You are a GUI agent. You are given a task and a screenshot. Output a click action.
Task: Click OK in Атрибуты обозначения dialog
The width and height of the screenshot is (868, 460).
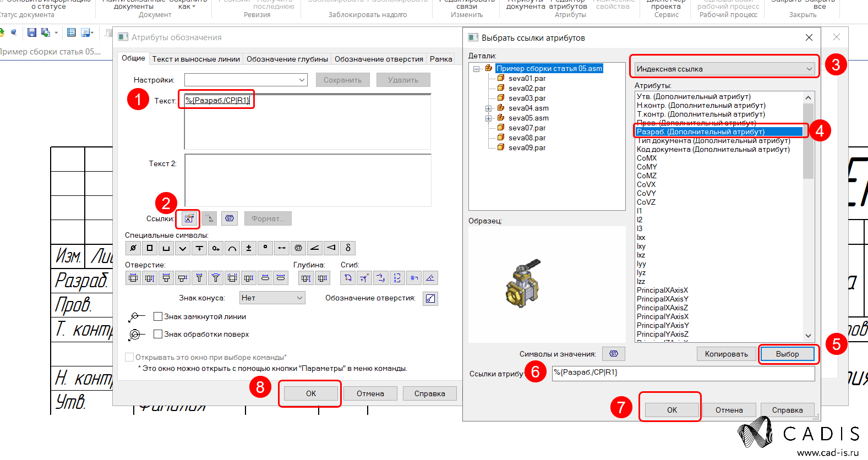(x=311, y=393)
